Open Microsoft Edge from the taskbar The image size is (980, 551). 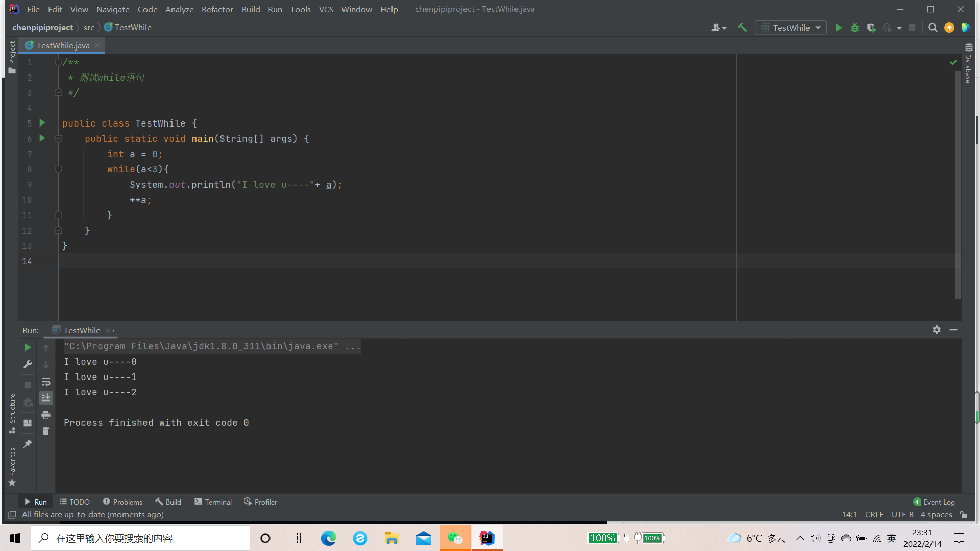[329, 538]
